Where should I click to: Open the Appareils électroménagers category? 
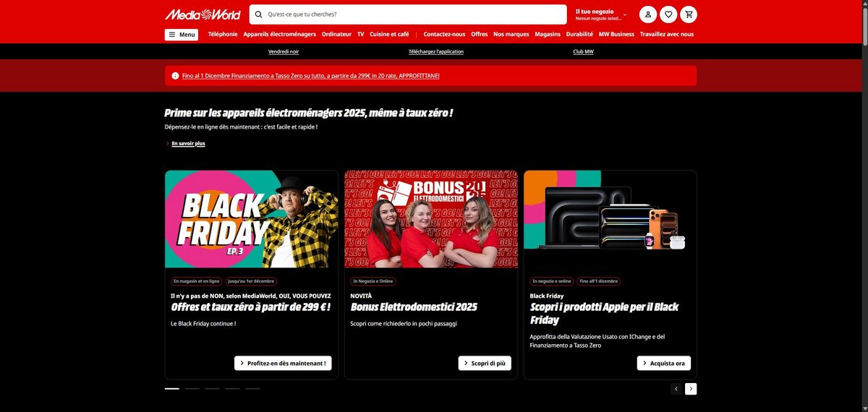(280, 34)
